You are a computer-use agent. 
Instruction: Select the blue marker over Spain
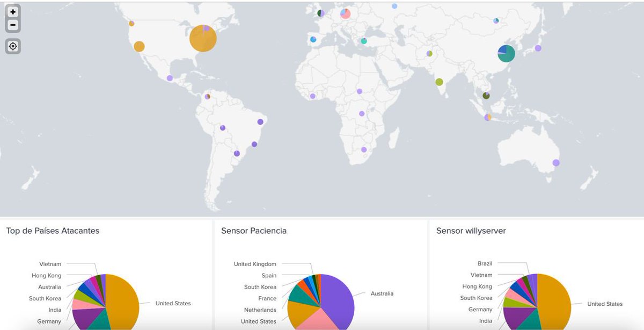[313, 39]
